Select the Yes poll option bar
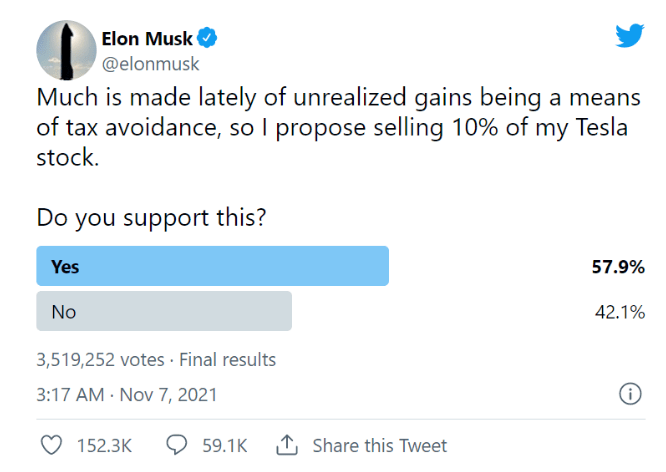The width and height of the screenshot is (666, 472). (212, 267)
